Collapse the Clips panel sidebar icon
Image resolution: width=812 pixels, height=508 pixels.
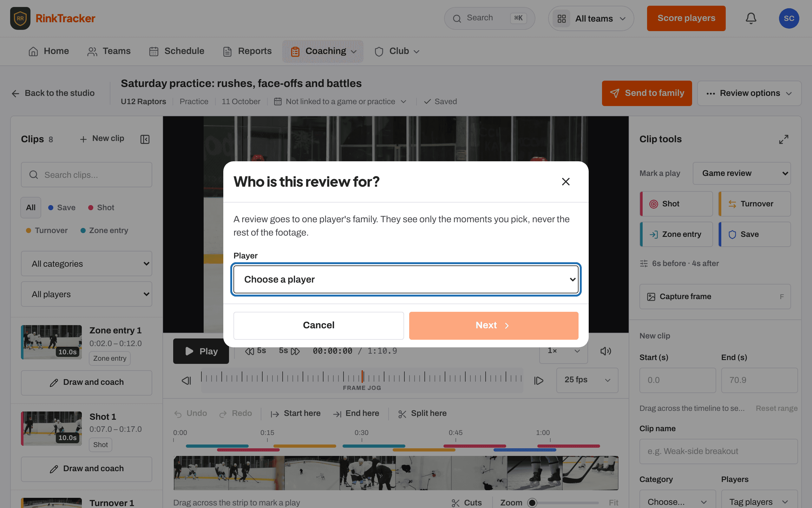coord(145,139)
